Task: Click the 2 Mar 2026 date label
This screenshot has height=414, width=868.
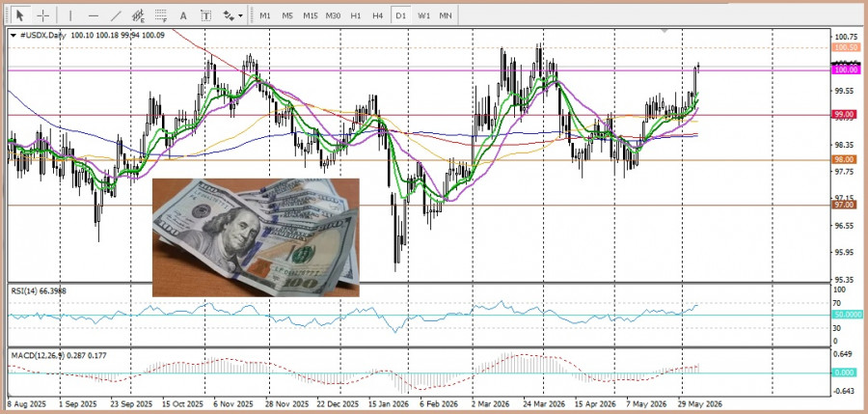Action: click(x=491, y=403)
